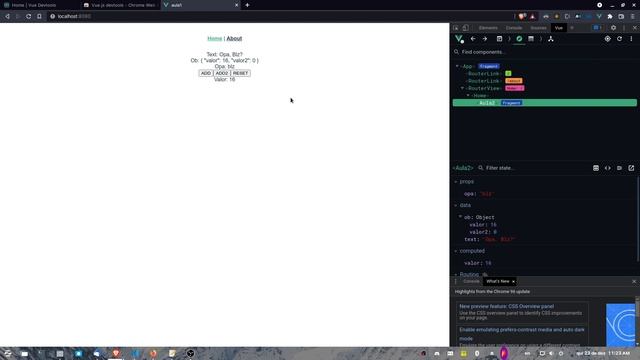Image resolution: width=640 pixels, height=360 pixels.
Task: Click the ADD2 button
Action: click(222, 73)
